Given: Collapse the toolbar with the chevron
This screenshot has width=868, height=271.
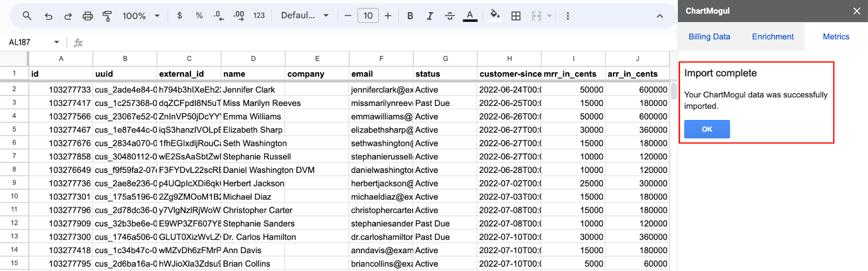Looking at the screenshot, I should coord(660,16).
